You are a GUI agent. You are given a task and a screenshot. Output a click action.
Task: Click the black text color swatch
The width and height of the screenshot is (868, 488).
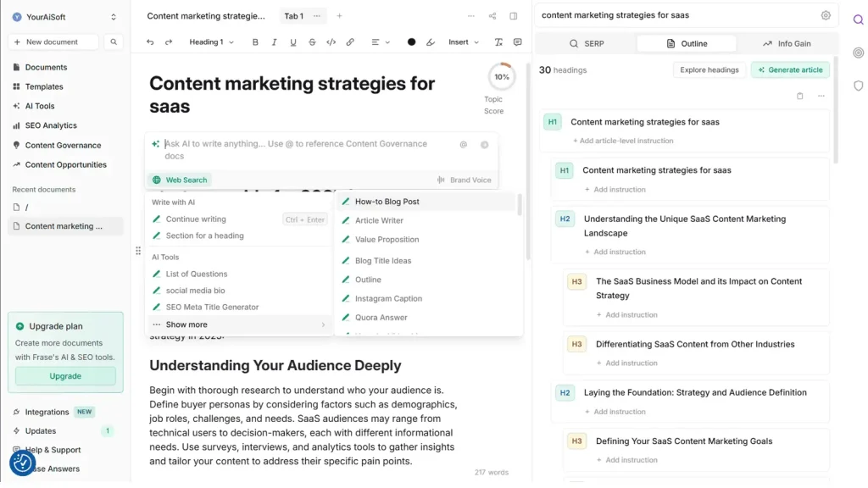point(412,42)
